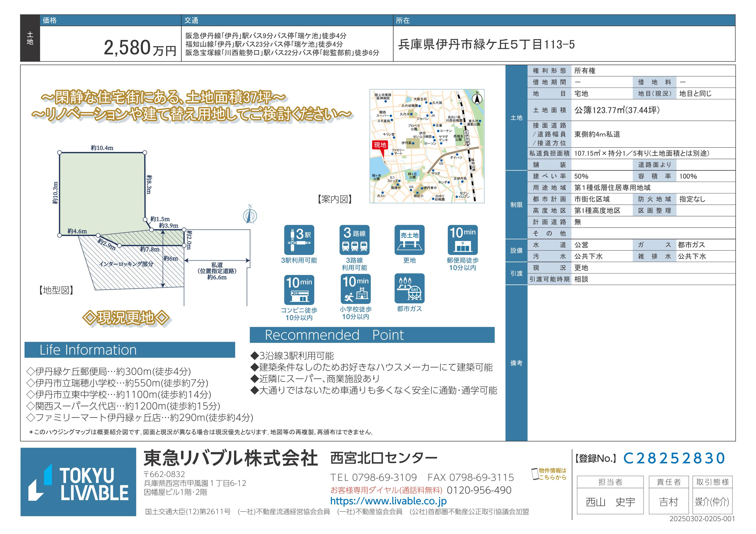This screenshot has height=534, width=756.
Task: Click the price 2,580万円
Action: pos(140,48)
